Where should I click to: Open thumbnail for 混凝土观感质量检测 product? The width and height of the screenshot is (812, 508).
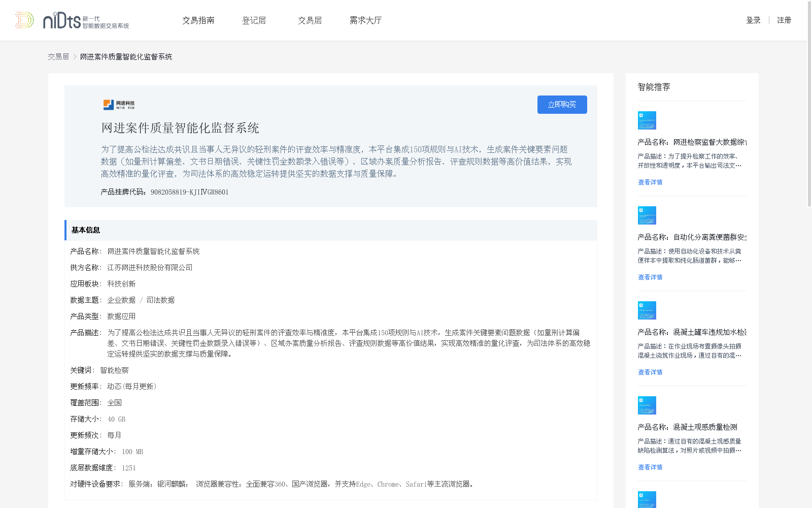click(x=647, y=405)
